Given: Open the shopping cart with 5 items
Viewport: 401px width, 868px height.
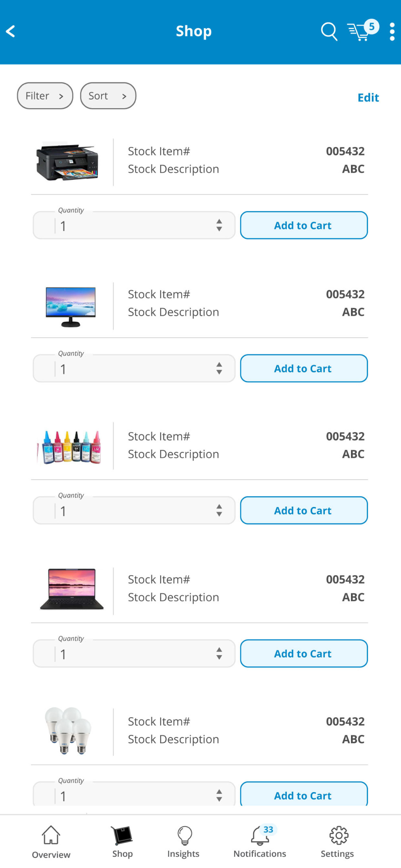Looking at the screenshot, I should (363, 30).
